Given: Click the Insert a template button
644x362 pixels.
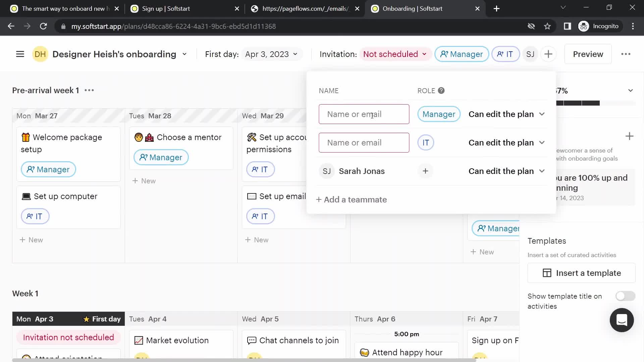Looking at the screenshot, I should [x=581, y=273].
